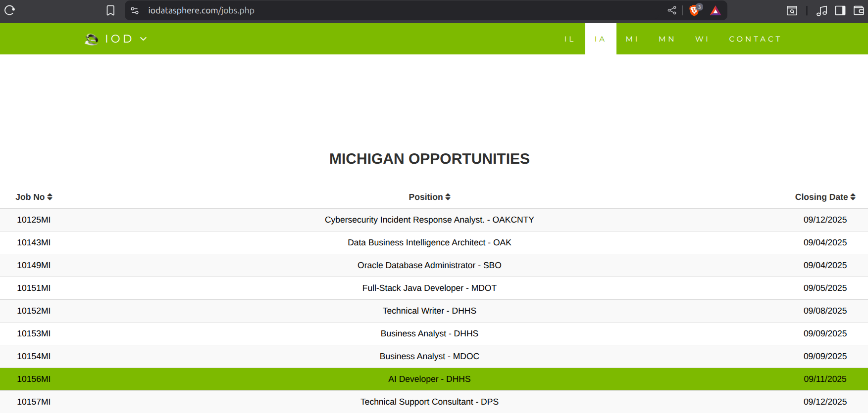Open the Brave Rewards triangle icon
This screenshot has width=868, height=417.
[x=715, y=10]
